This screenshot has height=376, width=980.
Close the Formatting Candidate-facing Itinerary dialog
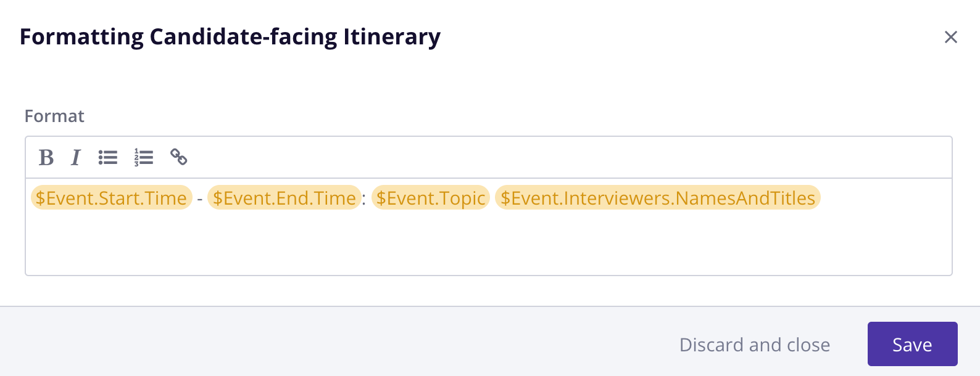pyautogui.click(x=950, y=37)
